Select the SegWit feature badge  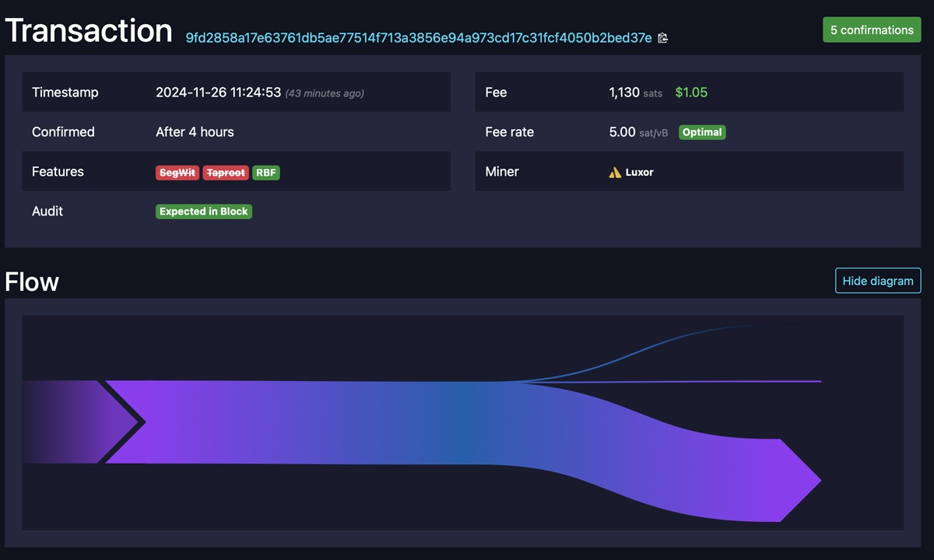[x=177, y=173]
